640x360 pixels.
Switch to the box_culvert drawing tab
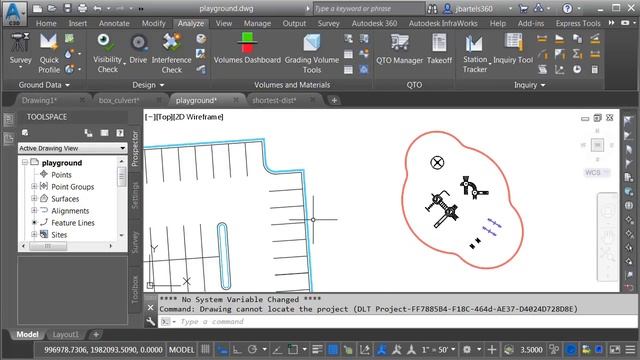point(119,100)
